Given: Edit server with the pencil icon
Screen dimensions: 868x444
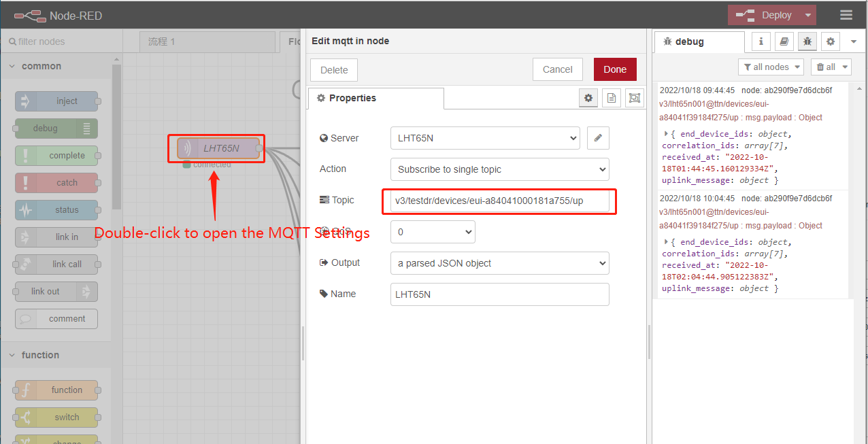Looking at the screenshot, I should click(x=598, y=138).
